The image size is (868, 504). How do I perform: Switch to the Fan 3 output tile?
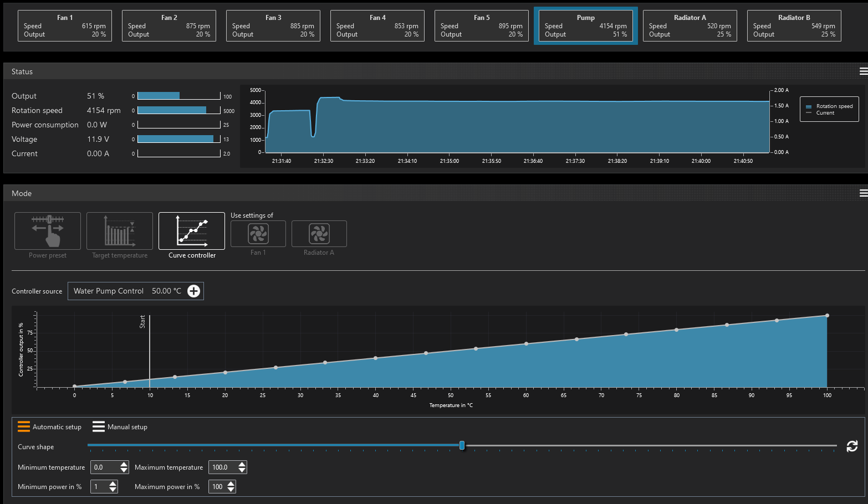pyautogui.click(x=273, y=26)
